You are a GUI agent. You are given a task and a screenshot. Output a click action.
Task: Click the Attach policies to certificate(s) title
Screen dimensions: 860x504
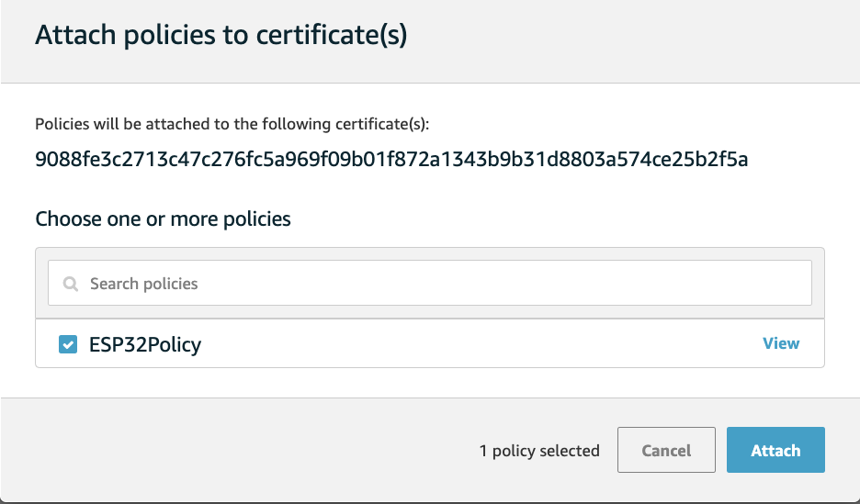click(x=221, y=35)
